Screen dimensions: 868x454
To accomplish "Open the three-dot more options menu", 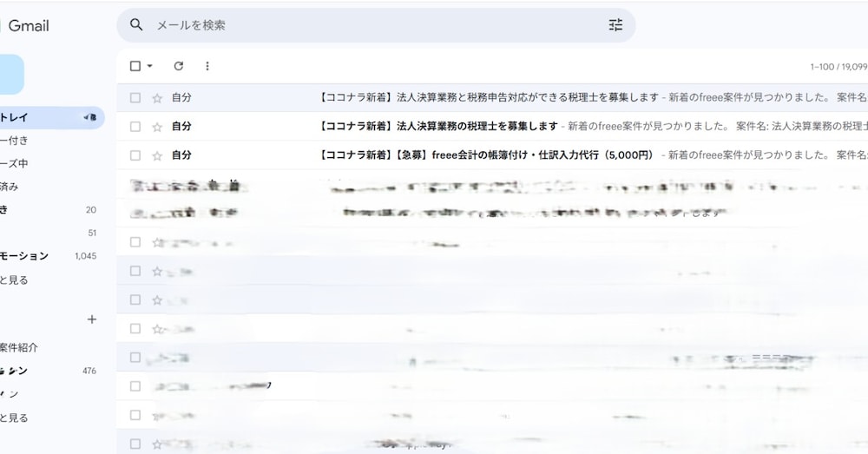I will (x=207, y=66).
